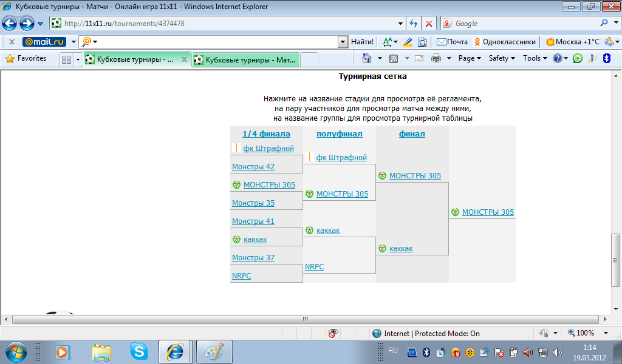Click the Найти! search button
This screenshot has width=622, height=364.
click(x=362, y=42)
